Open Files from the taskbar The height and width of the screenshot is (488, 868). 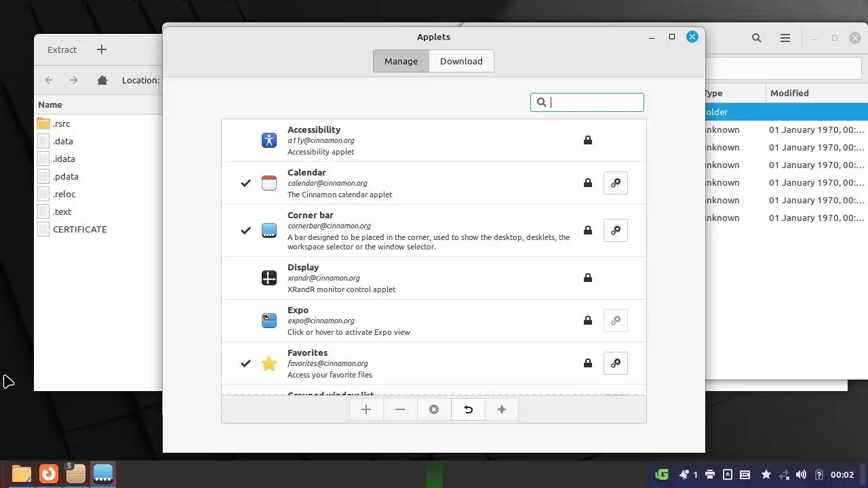click(22, 474)
